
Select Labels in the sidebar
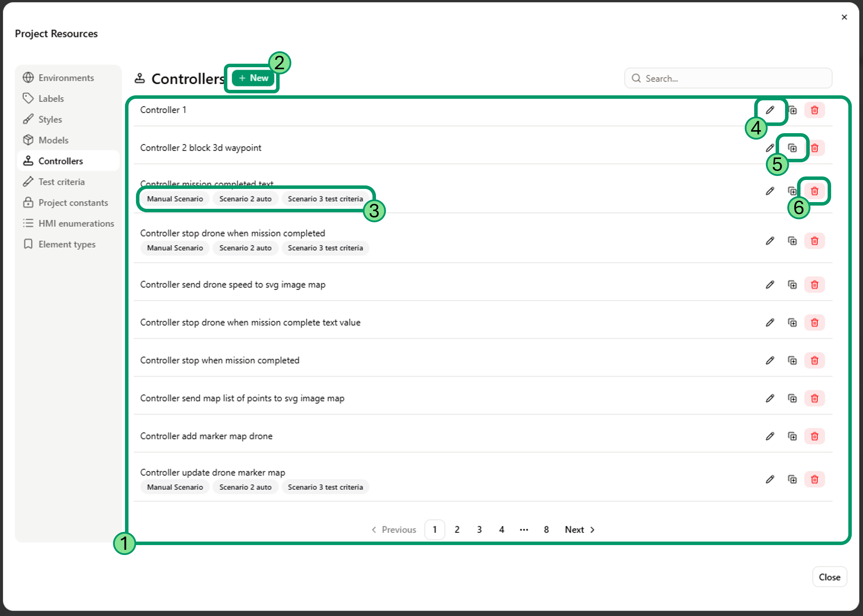point(51,98)
